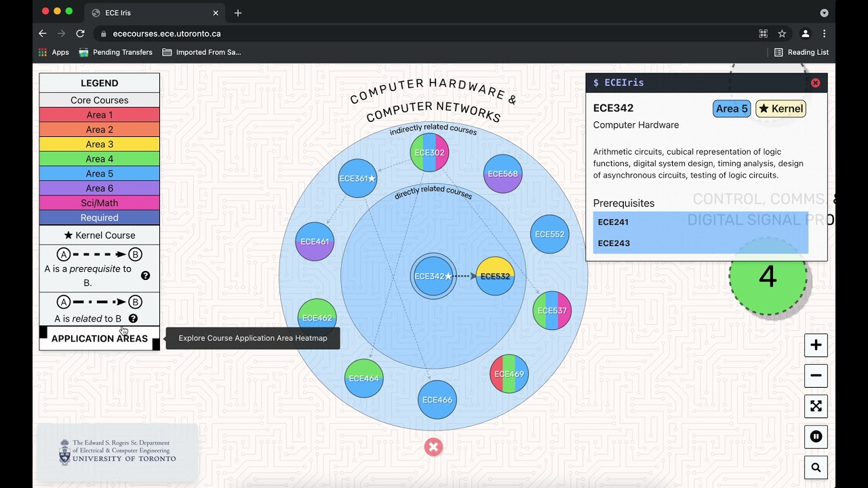Click the Area 5 badge
868x488 pixels.
(x=732, y=108)
